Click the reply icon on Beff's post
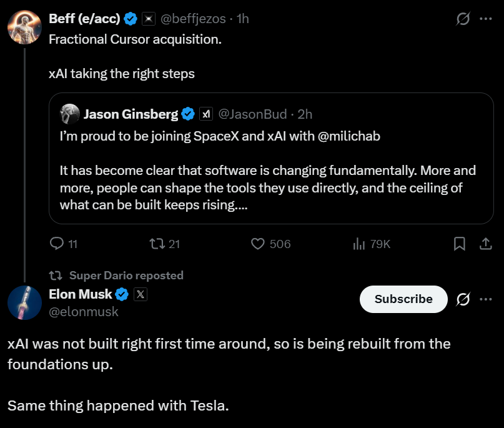 [x=57, y=244]
